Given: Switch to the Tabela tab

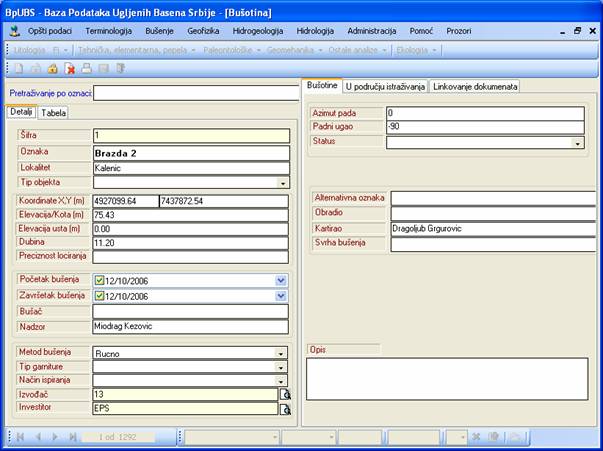Looking at the screenshot, I should pos(54,113).
